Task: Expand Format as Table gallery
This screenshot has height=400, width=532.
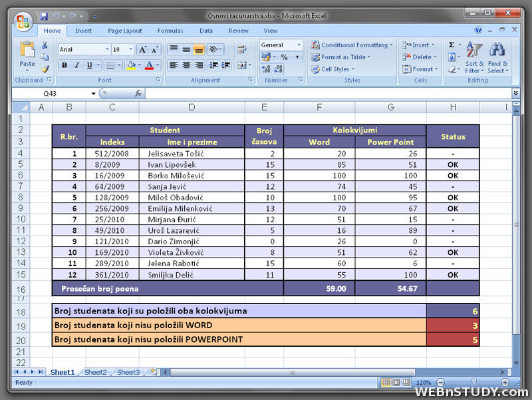Action: tap(341, 57)
